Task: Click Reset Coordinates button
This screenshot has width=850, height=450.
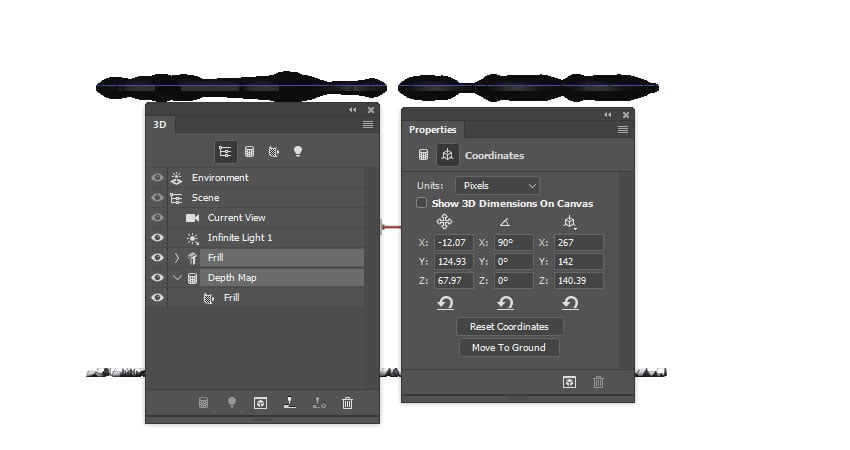Action: [510, 327]
